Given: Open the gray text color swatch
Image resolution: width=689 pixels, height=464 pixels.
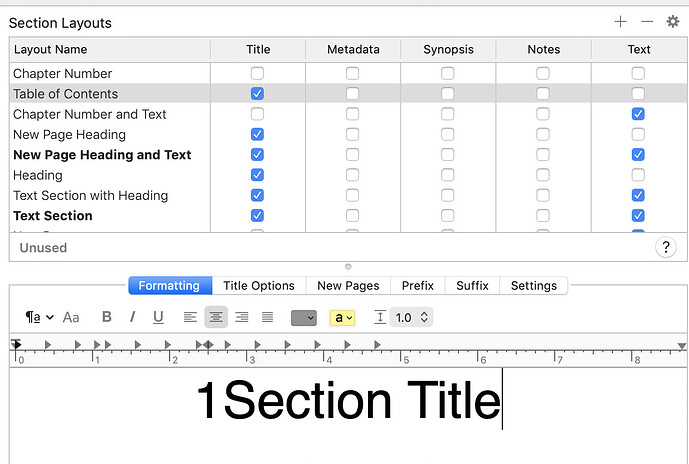Looking at the screenshot, I should coord(304,318).
